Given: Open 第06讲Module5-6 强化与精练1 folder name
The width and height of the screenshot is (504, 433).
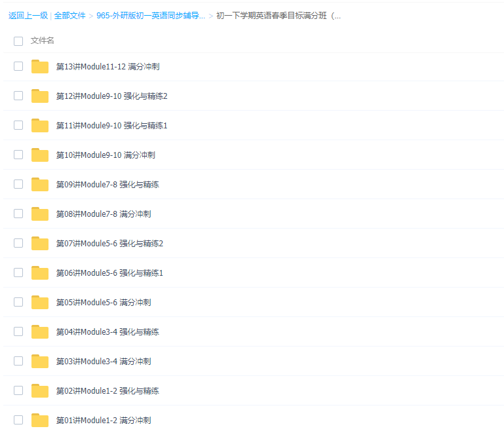Looking at the screenshot, I should coord(109,273).
